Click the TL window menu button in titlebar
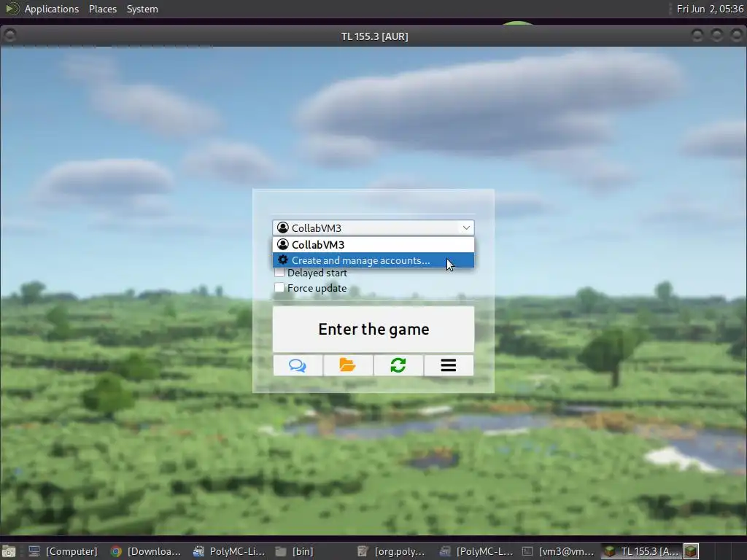Viewport: 747px width, 560px height. coord(9,35)
